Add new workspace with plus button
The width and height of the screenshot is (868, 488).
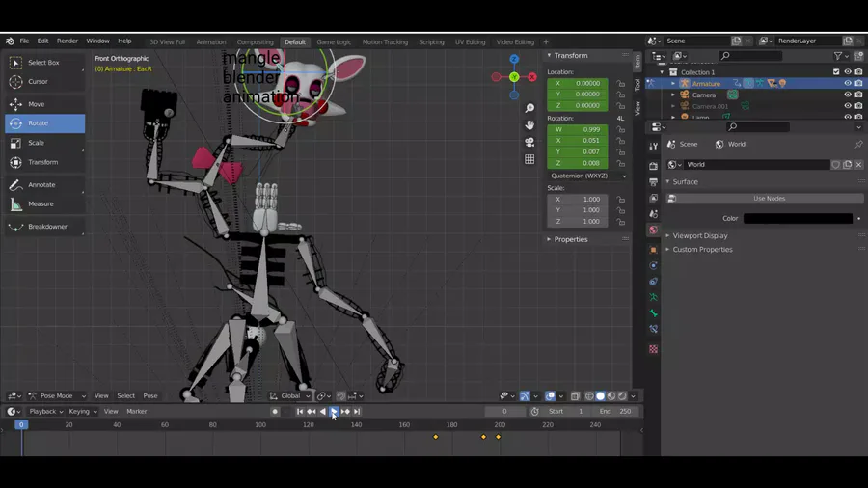click(546, 42)
